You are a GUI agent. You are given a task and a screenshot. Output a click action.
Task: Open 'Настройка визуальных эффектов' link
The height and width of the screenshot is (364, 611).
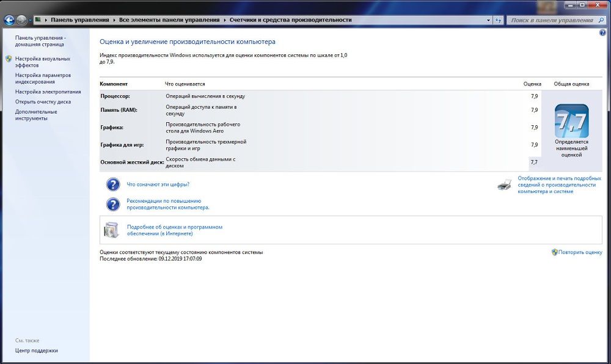[x=43, y=62]
